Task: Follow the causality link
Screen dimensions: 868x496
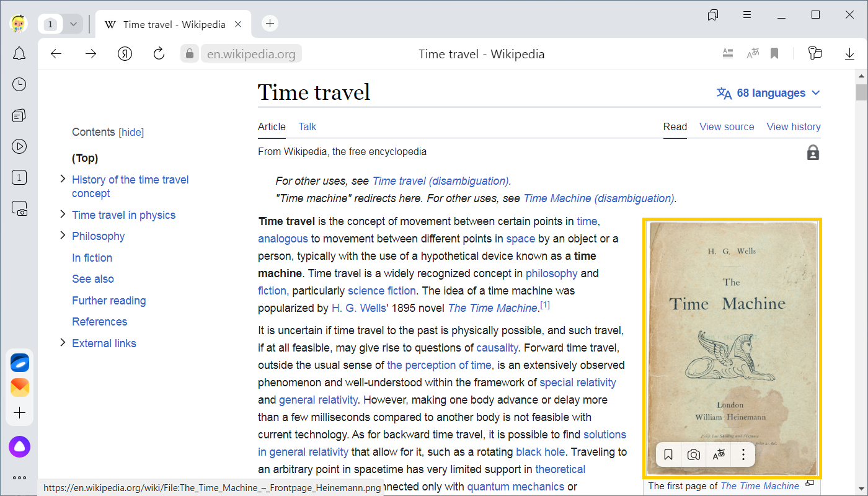Action: click(498, 348)
